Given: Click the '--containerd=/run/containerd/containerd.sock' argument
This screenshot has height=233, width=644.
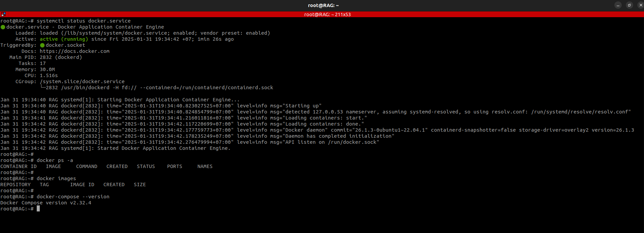Looking at the screenshot, I should click(207, 88).
